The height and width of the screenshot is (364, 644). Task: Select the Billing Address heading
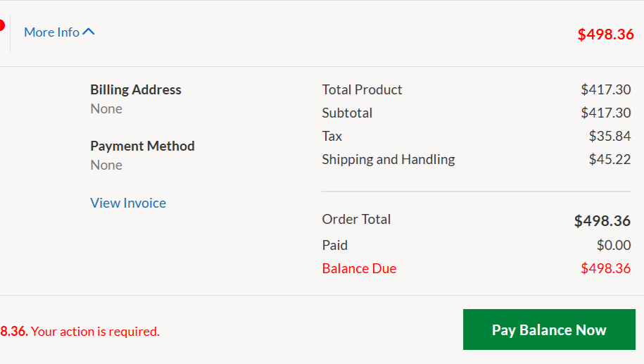click(136, 89)
